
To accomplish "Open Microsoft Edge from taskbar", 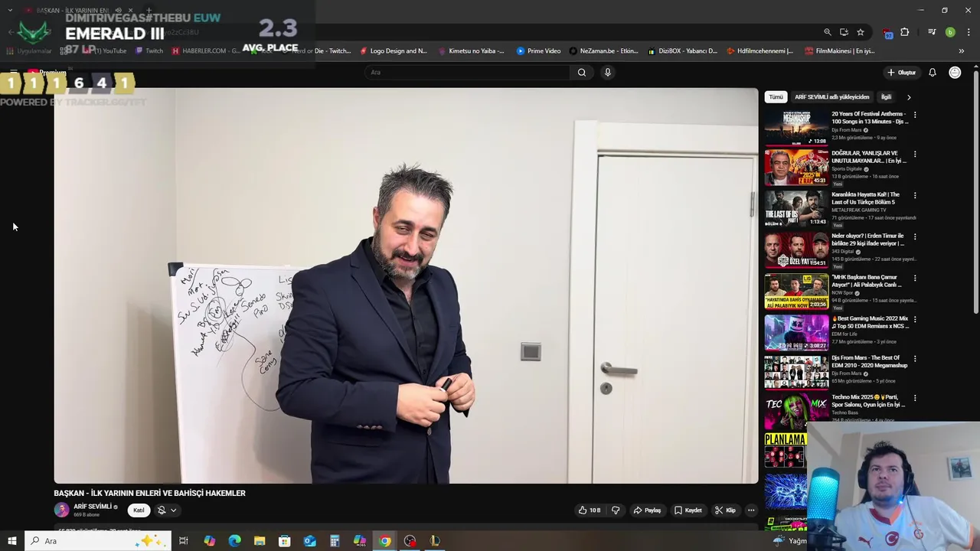I will [x=234, y=541].
